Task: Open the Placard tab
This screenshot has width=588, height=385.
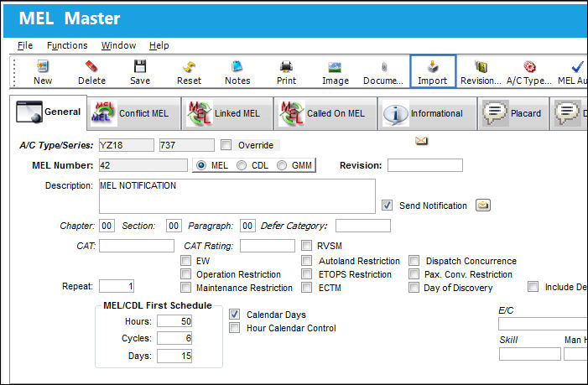Action: (513, 113)
